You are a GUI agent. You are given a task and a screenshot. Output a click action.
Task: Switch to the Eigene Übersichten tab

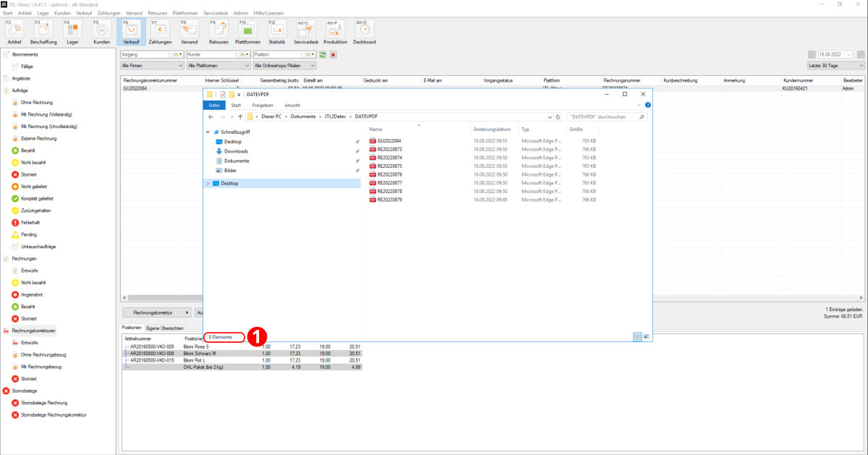(165, 328)
